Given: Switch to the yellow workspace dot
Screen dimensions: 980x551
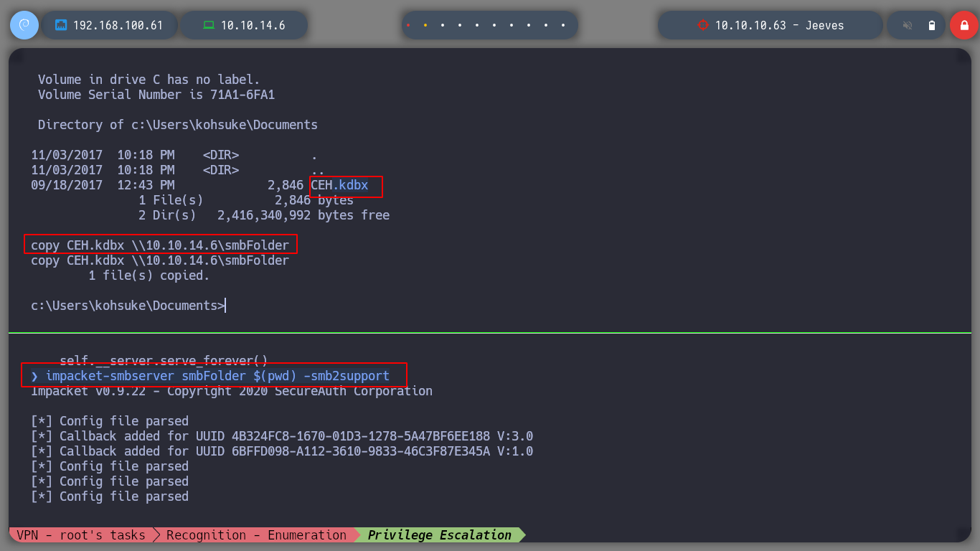Looking at the screenshot, I should click(425, 25).
